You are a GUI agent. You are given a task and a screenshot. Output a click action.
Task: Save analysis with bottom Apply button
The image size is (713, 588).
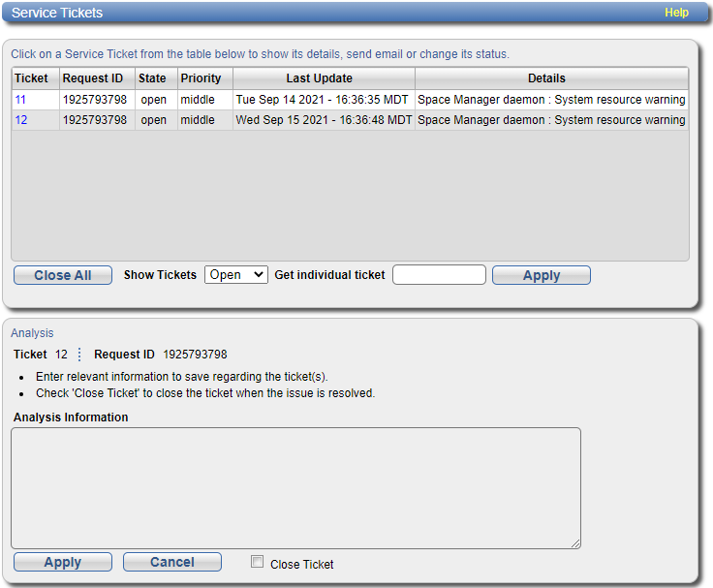click(x=63, y=562)
